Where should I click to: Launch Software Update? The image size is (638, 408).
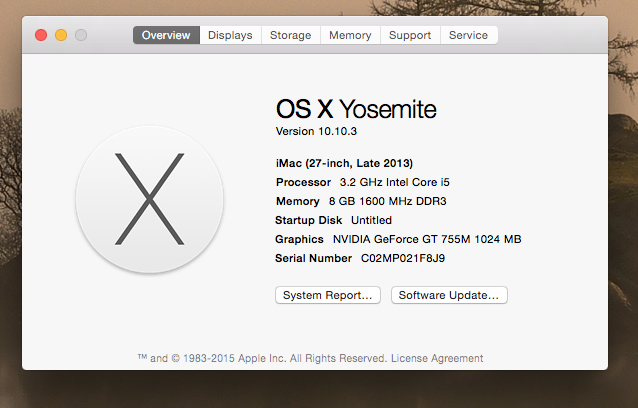[450, 295]
